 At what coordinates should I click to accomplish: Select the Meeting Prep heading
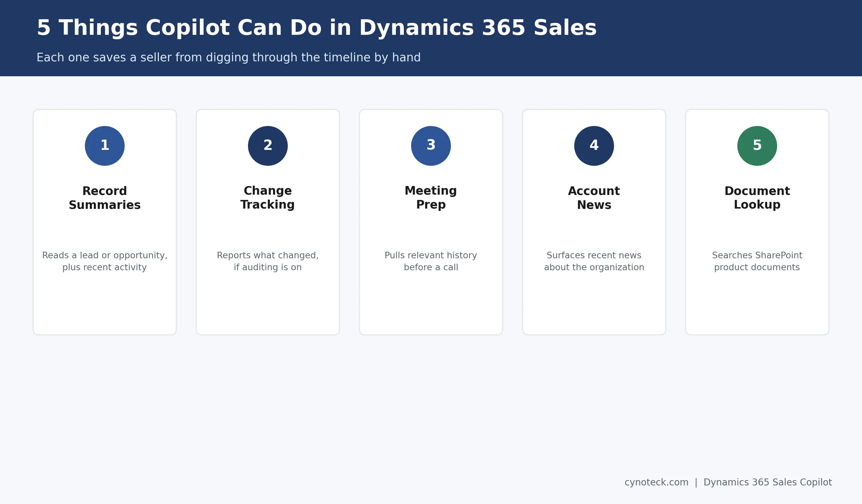431,198
